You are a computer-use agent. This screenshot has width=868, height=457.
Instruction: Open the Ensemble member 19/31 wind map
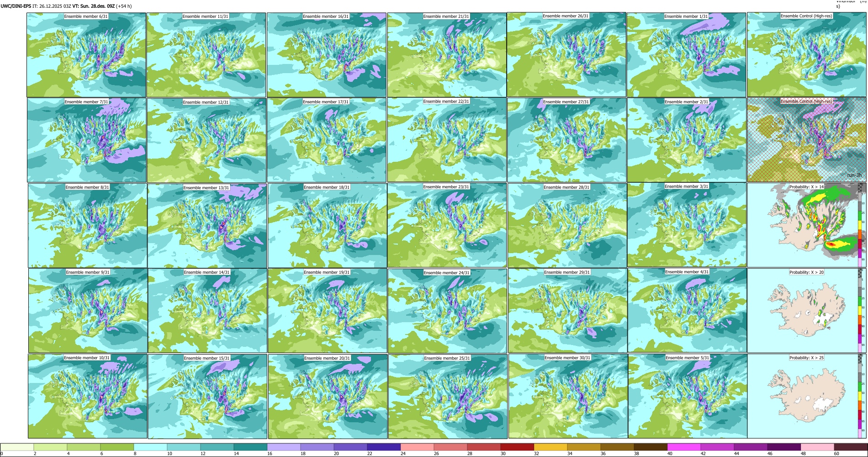[327, 311]
